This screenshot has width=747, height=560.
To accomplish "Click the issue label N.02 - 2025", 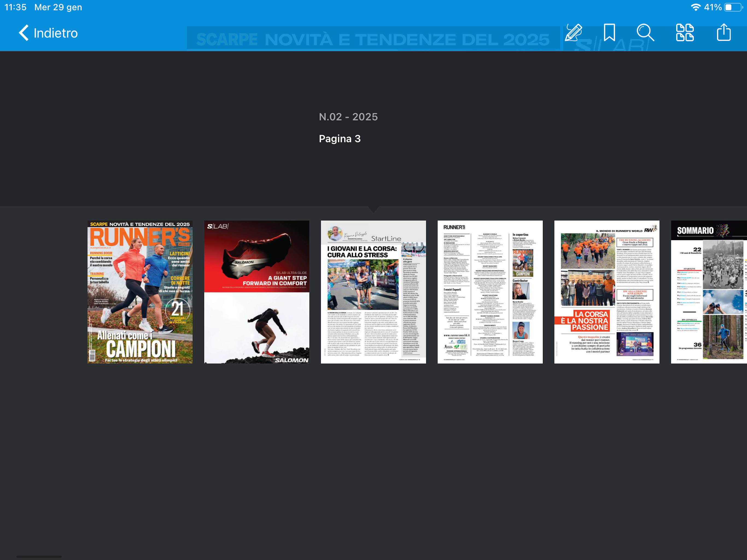I will pos(348,117).
